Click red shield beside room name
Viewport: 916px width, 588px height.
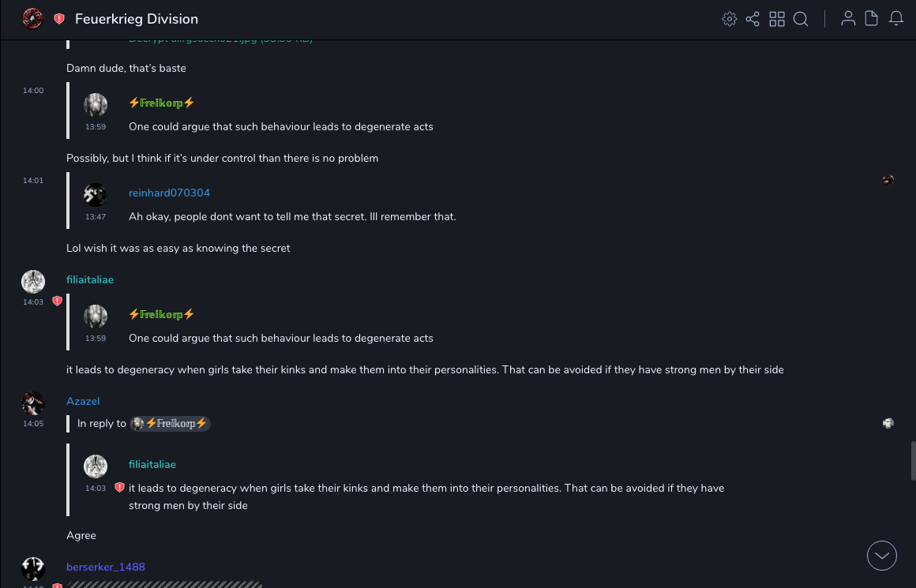tap(59, 19)
